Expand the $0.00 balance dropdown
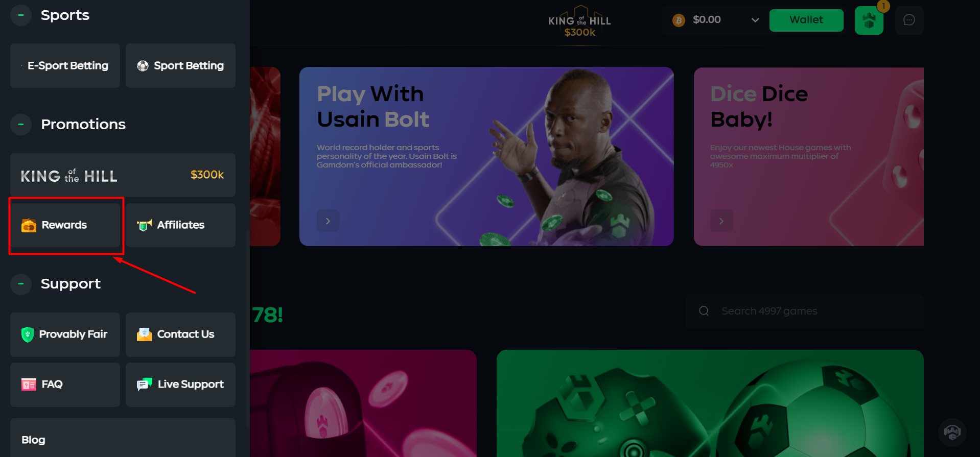Image resolution: width=980 pixels, height=457 pixels. click(755, 20)
